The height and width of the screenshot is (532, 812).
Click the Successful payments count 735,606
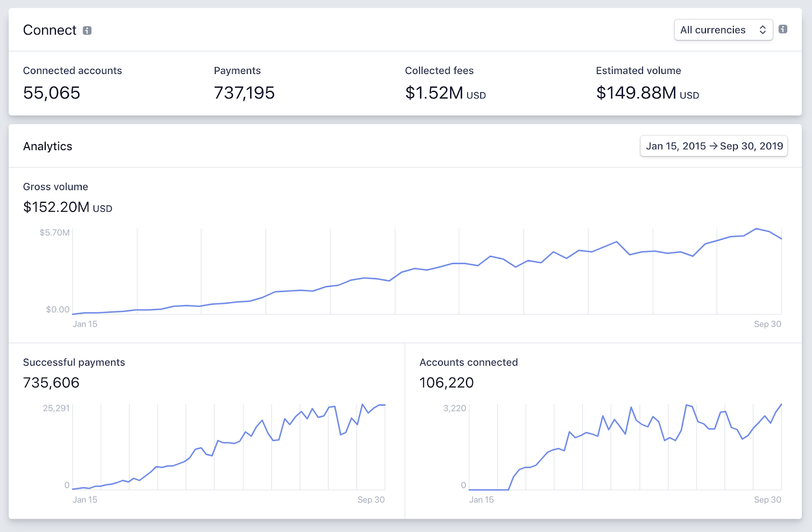pyautogui.click(x=51, y=383)
